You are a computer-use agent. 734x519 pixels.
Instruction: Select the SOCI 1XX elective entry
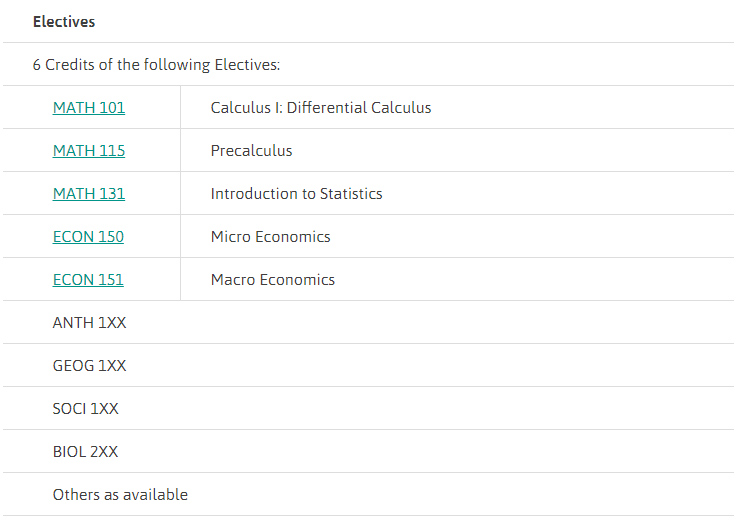(85, 409)
